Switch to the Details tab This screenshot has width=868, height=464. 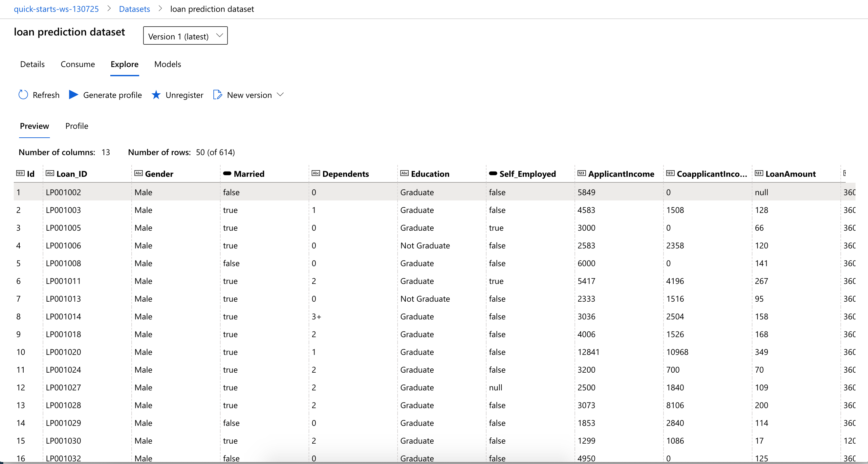33,64
